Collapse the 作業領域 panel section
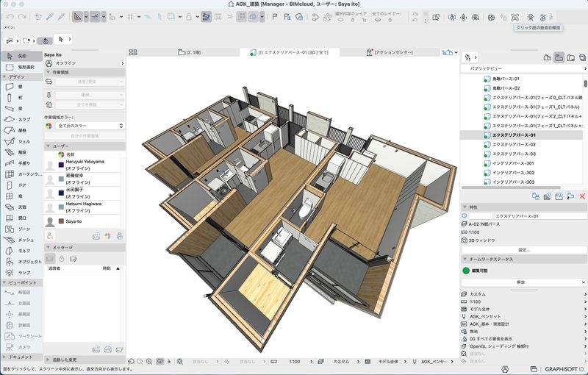This screenshot has height=375, width=588. tap(48, 72)
